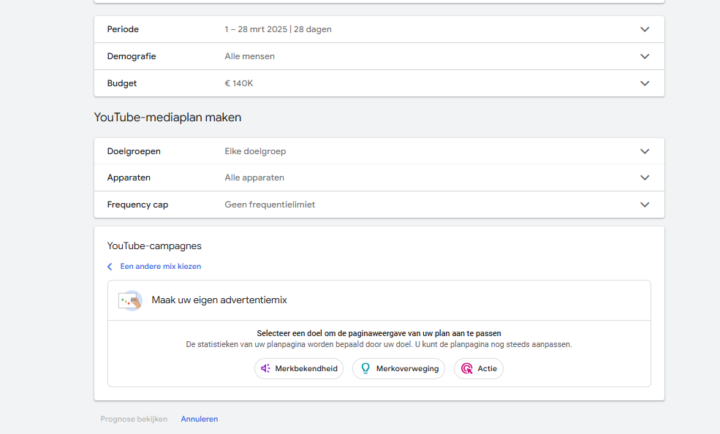This screenshot has width=720, height=434.
Task: Click the megaphone icon in Merkbekendheid
Action: [265, 368]
